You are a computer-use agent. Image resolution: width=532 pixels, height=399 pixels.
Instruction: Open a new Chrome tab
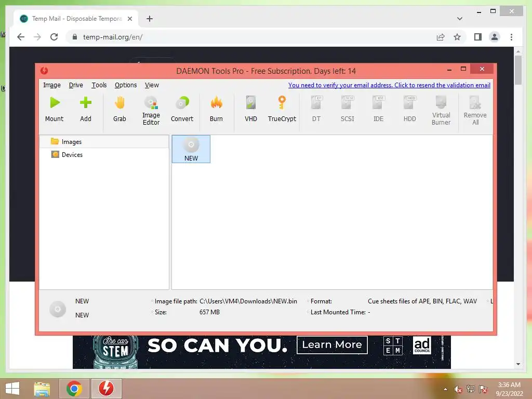pos(150,19)
